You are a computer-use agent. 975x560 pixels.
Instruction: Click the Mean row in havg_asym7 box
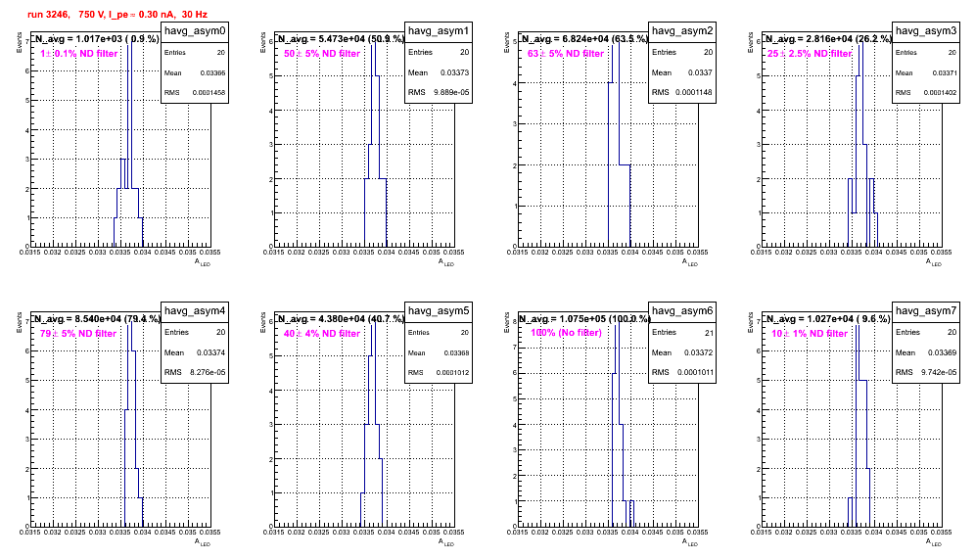pos(926,352)
